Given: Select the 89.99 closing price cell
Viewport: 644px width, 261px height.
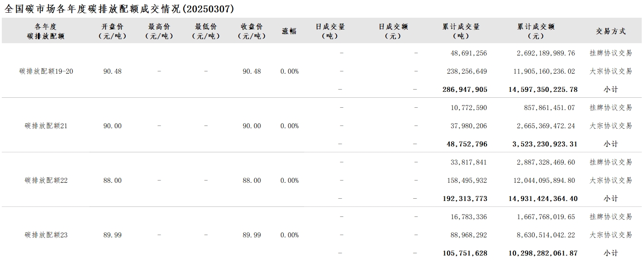Looking at the screenshot, I should 252,235.
